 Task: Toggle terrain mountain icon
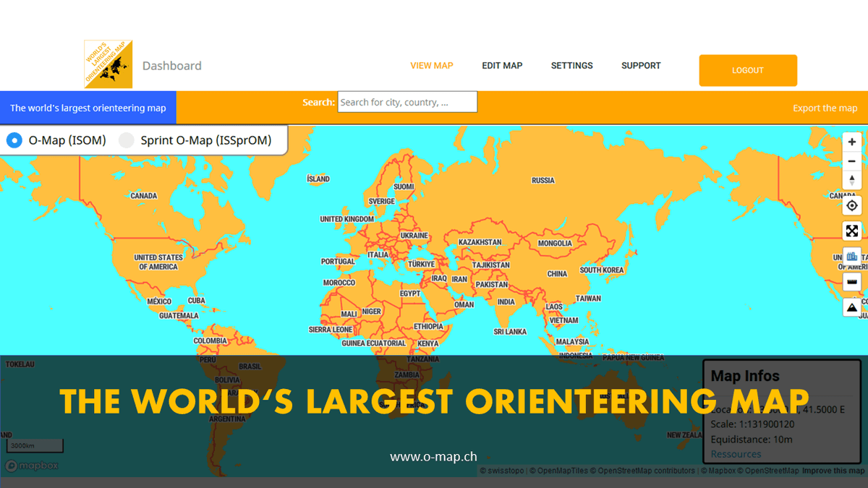point(852,307)
